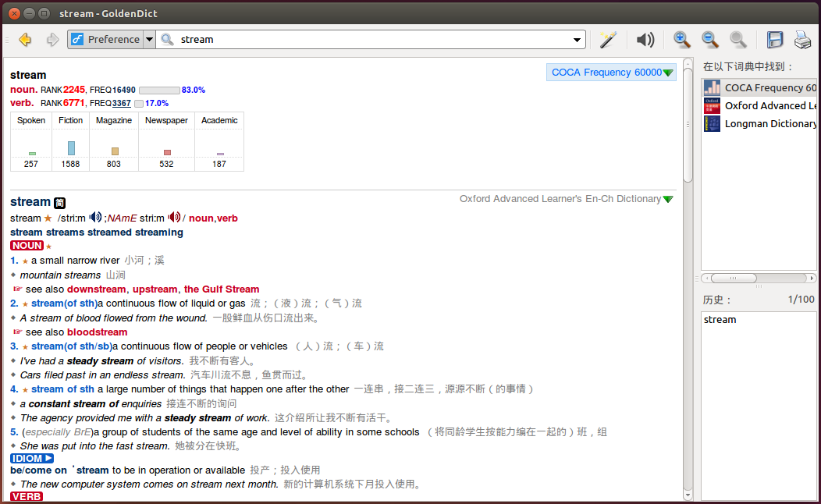Click the noun rank value "2245"

tap(74, 90)
